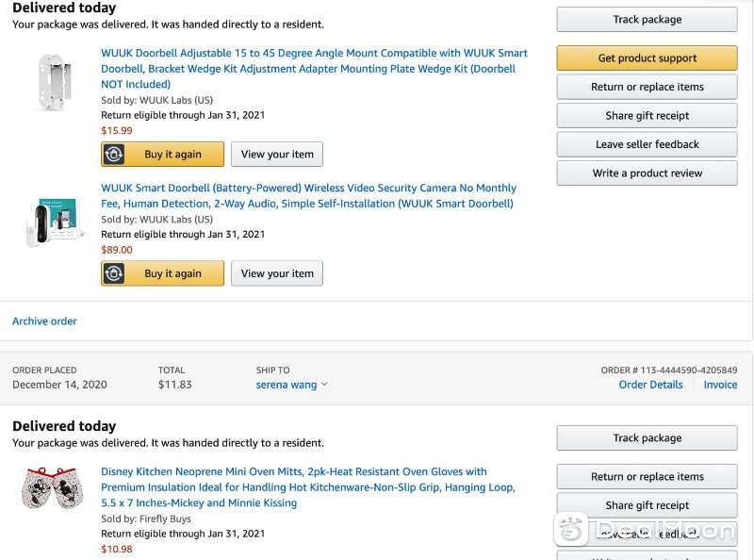Share gift receipt for the doorbell order
The width and height of the screenshot is (754, 560).
[647, 116]
